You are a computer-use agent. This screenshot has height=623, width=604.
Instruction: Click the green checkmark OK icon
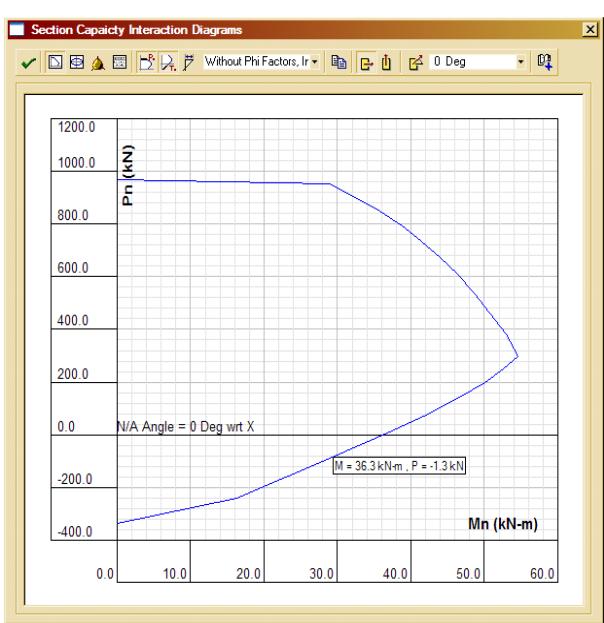28,62
